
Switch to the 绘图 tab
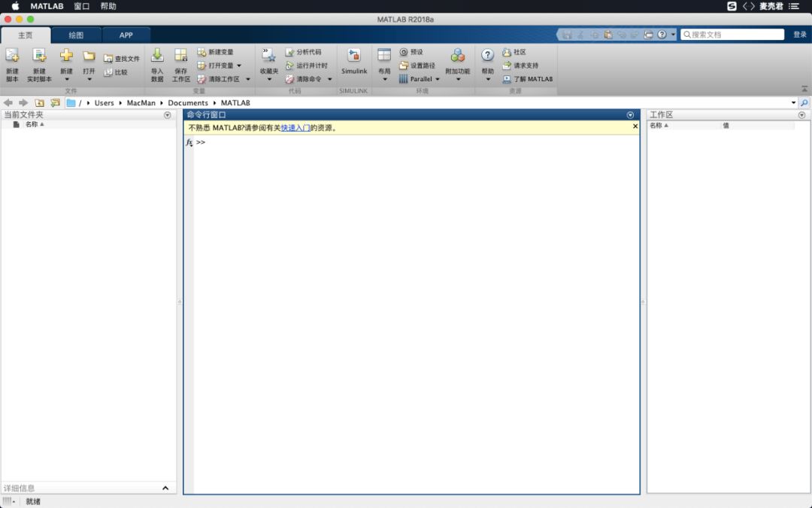(76, 35)
